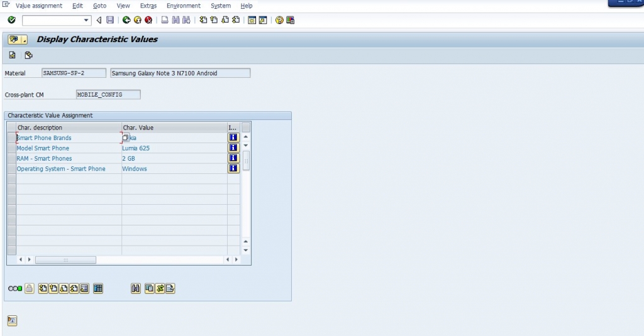Screen dimensions: 644x336
Task: Click Next Page icon in the top standard toolbar
Action: [225, 20]
